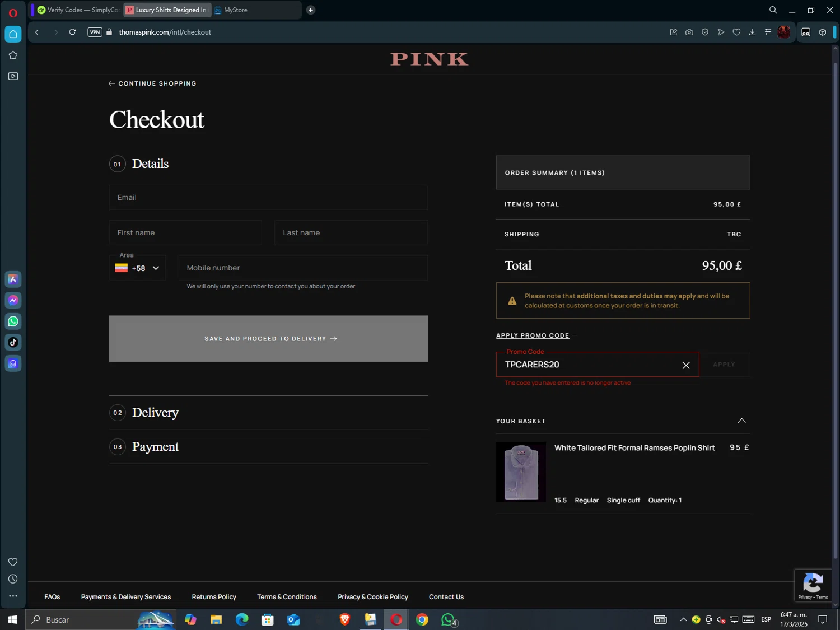This screenshot has width=840, height=630.
Task: Switch to Luxury Shirts Designed tab
Action: point(167,10)
